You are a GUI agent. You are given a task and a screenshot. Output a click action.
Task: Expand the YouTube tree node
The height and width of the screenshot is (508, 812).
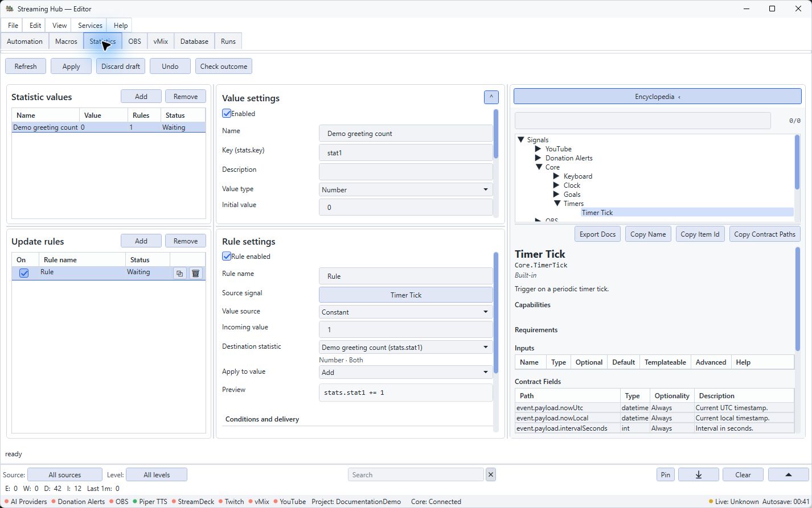click(538, 149)
